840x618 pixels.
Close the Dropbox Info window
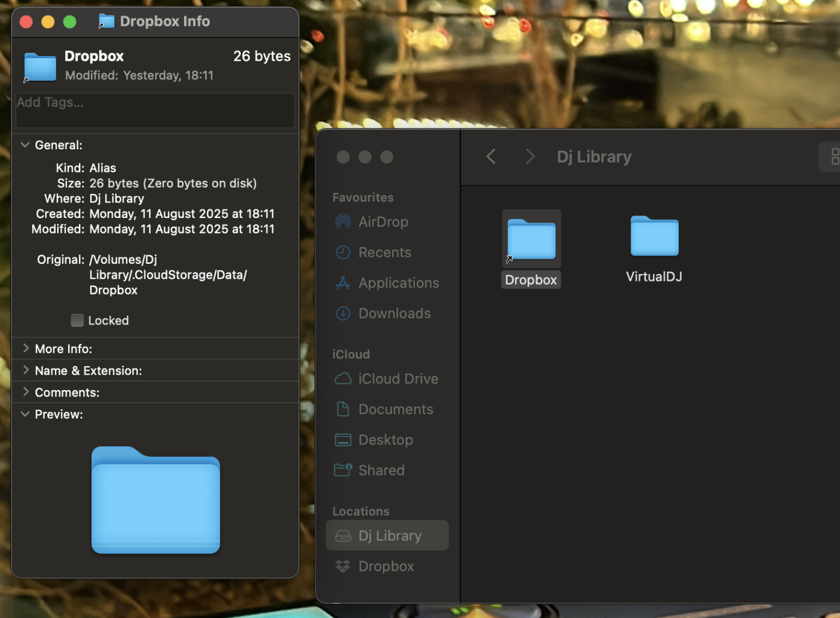(26, 22)
